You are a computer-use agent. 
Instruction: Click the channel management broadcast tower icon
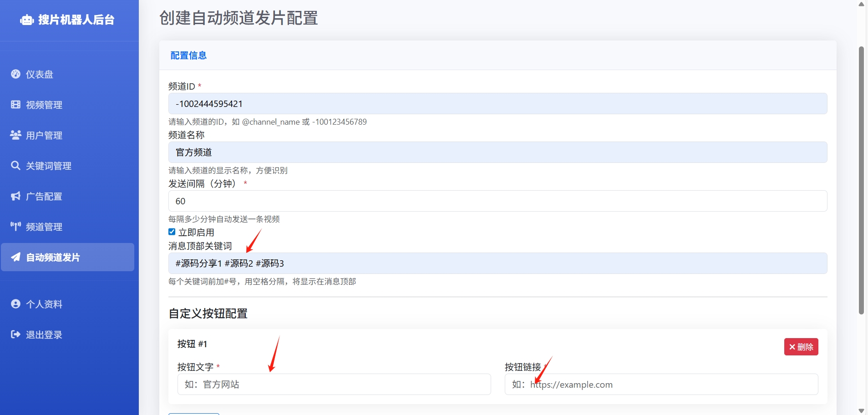click(15, 227)
